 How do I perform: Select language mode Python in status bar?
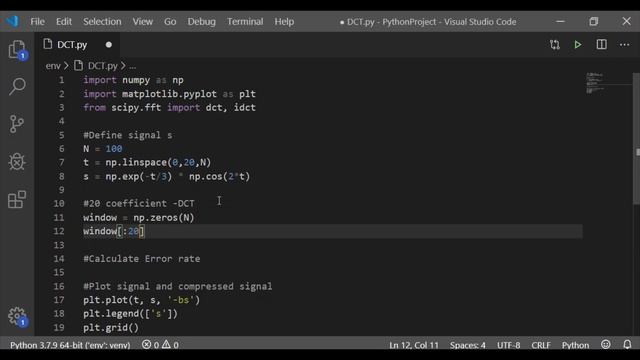click(575, 345)
